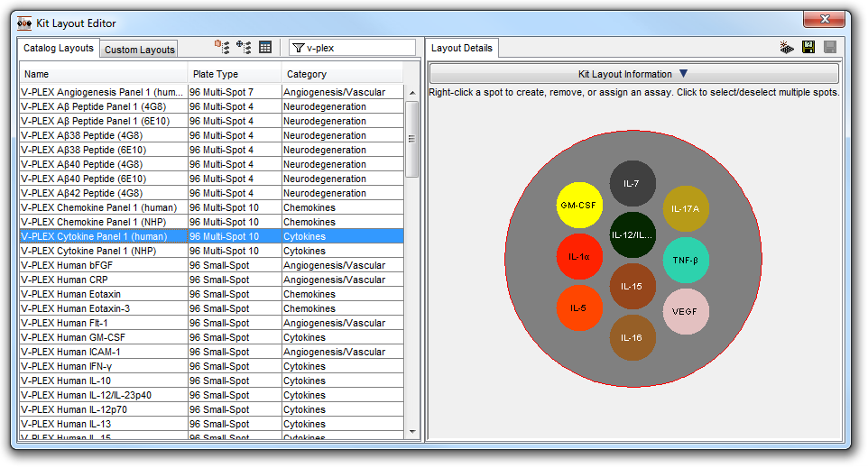Sort the list by Category column

(343, 74)
